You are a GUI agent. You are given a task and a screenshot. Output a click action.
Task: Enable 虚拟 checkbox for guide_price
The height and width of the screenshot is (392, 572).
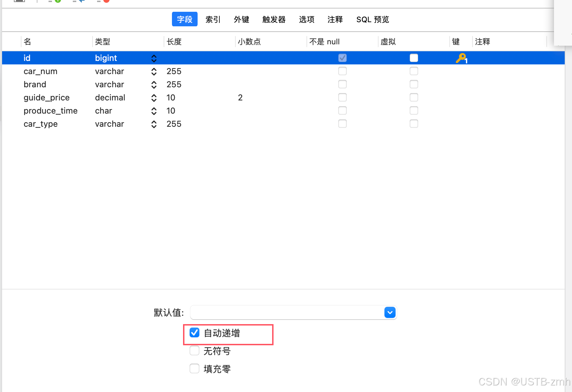(x=414, y=97)
